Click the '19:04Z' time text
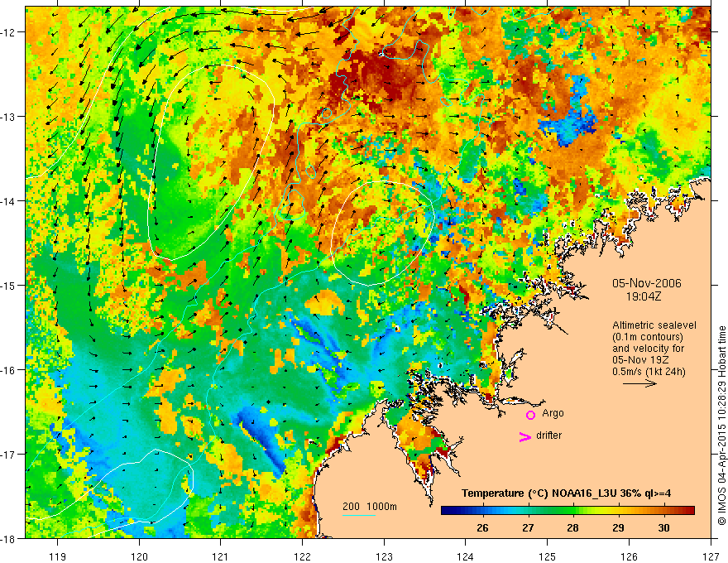Screen dimensions: 728x563 click(643, 296)
